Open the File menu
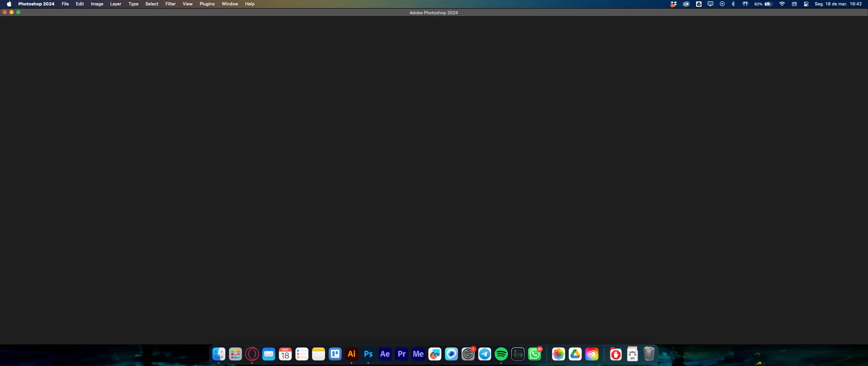Viewport: 868px width, 366px height. click(65, 4)
